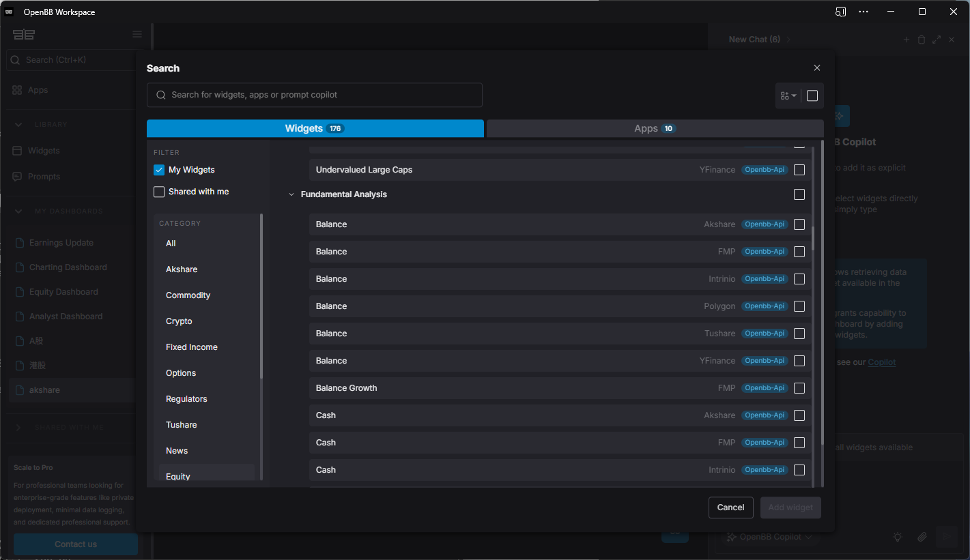This screenshot has width=970, height=560.
Task: Click the YFinance label on Balance row
Action: click(x=717, y=361)
